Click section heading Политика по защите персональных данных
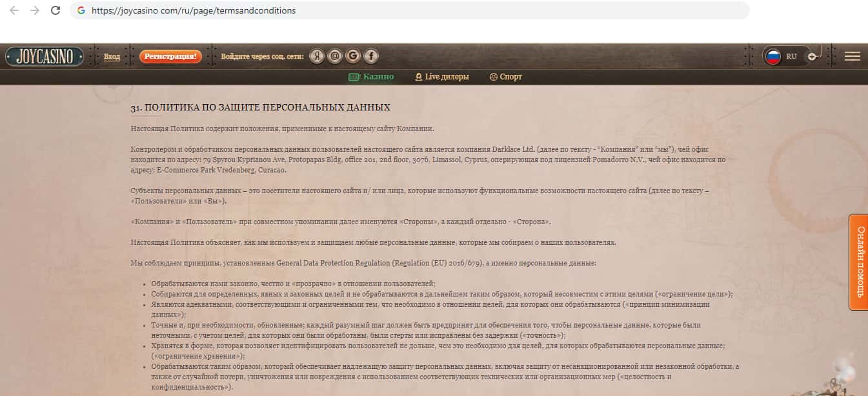This screenshot has height=396, width=868. tap(260, 107)
